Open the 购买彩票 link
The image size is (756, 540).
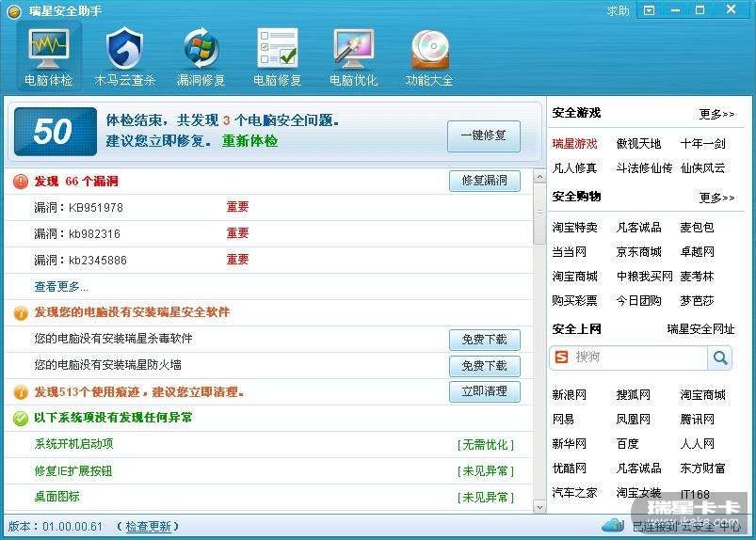(x=574, y=301)
